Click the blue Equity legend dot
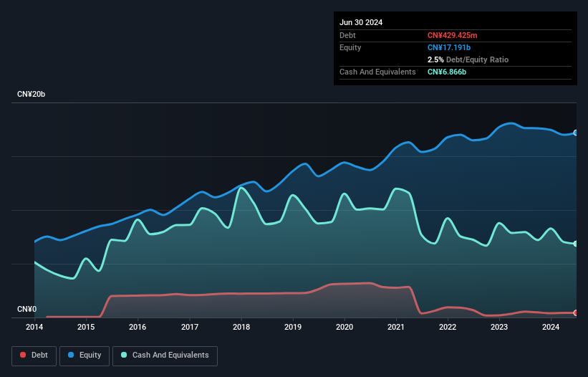Screen dimensions: 588x377 coord(71,355)
